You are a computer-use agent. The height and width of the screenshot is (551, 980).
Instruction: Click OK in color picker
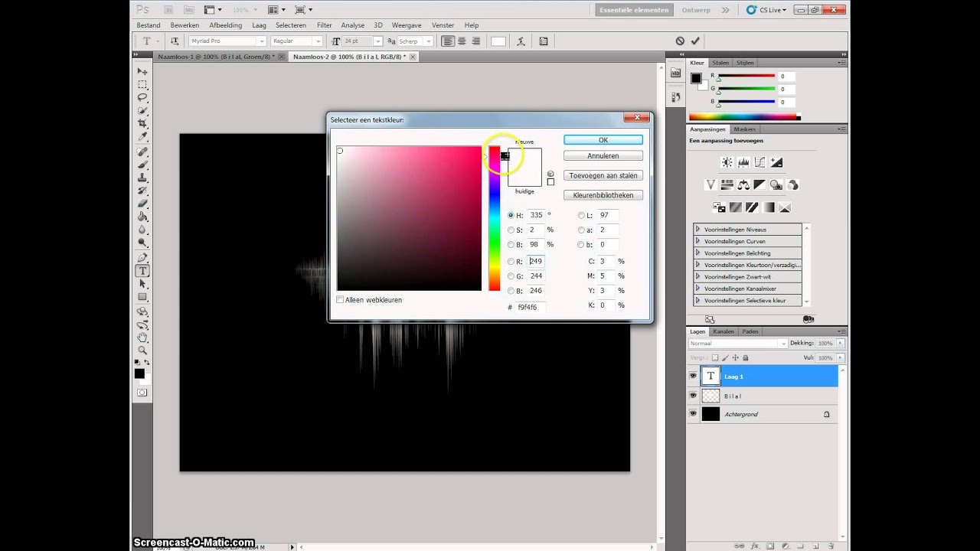click(603, 140)
